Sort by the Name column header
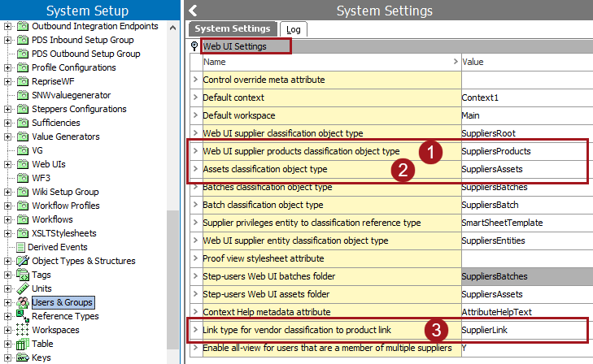This screenshot has width=593, height=364. pyautogui.click(x=325, y=62)
